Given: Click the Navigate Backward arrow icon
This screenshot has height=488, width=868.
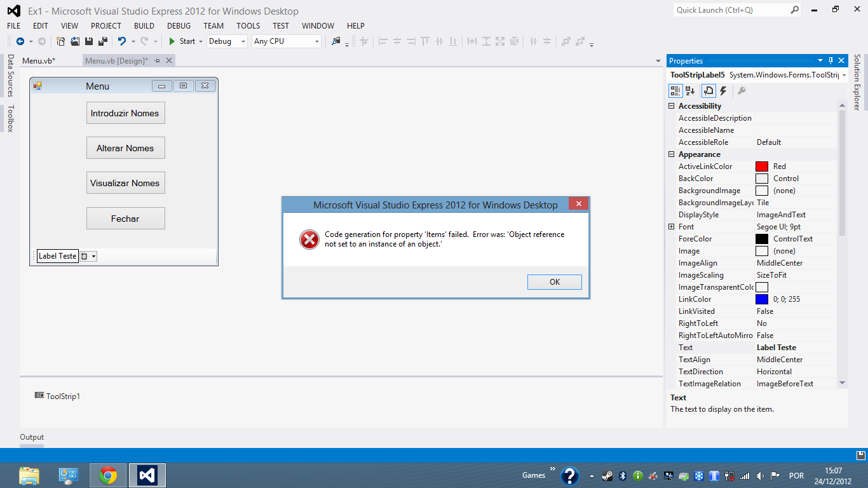Looking at the screenshot, I should (20, 41).
